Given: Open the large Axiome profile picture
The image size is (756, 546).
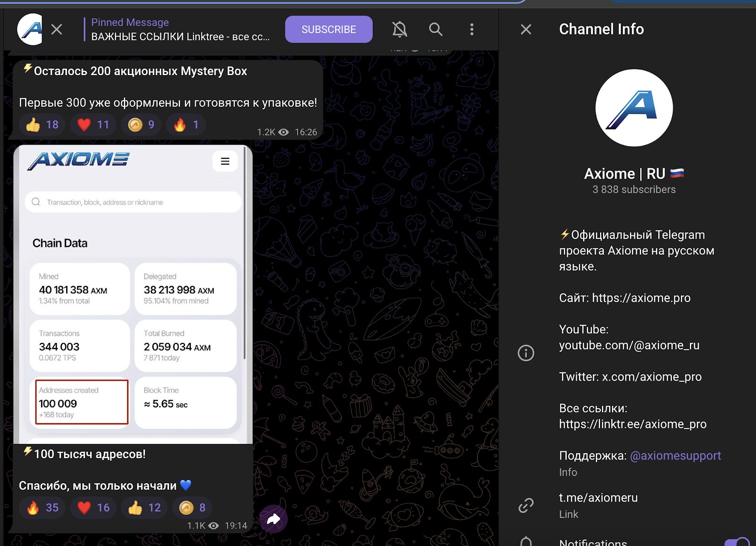Looking at the screenshot, I should (634, 108).
